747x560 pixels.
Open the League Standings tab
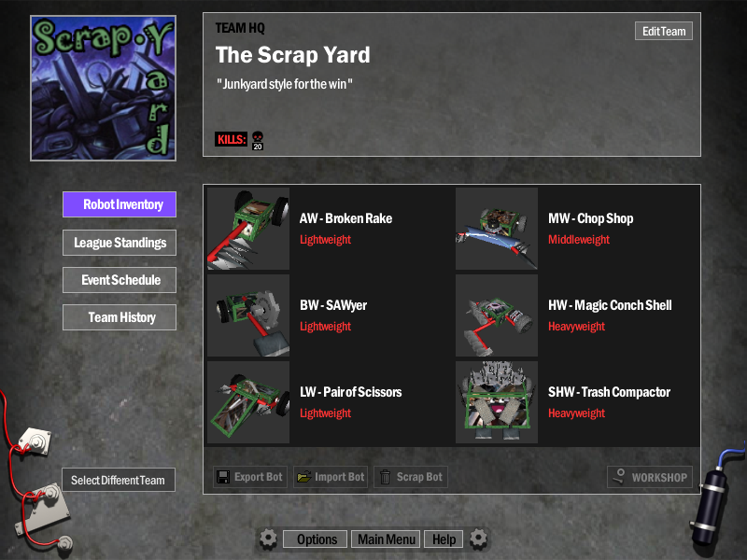tap(120, 243)
